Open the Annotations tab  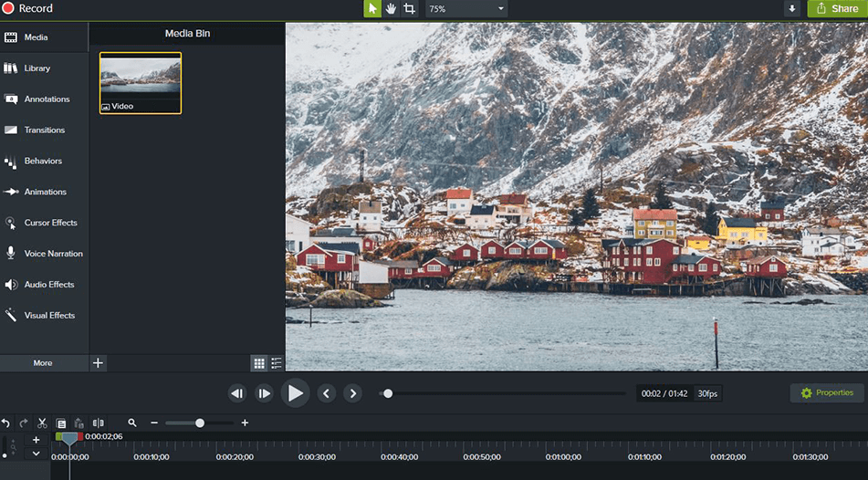click(x=44, y=99)
